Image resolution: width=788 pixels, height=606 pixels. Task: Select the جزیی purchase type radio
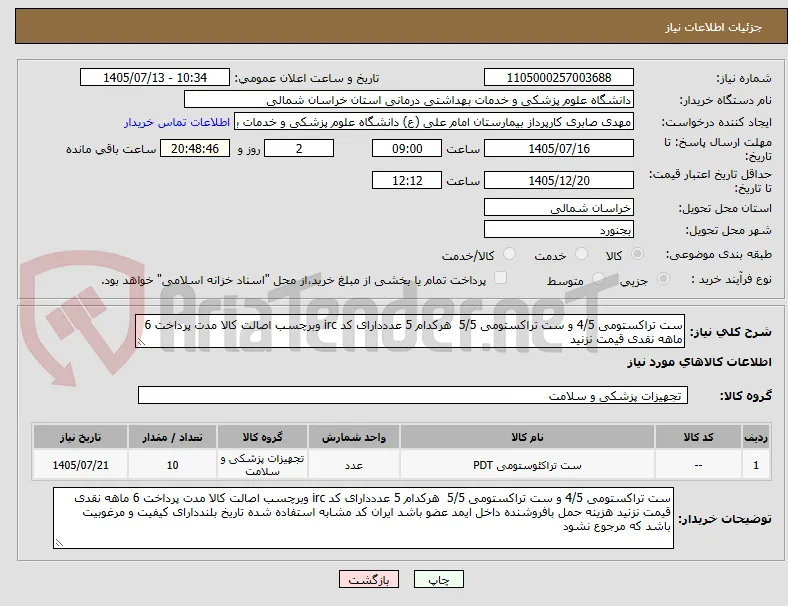(663, 278)
